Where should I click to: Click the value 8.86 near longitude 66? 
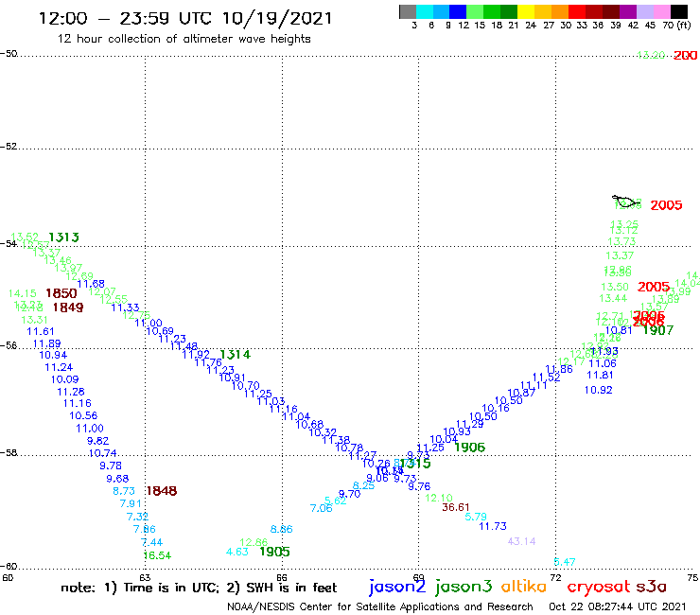(x=282, y=530)
